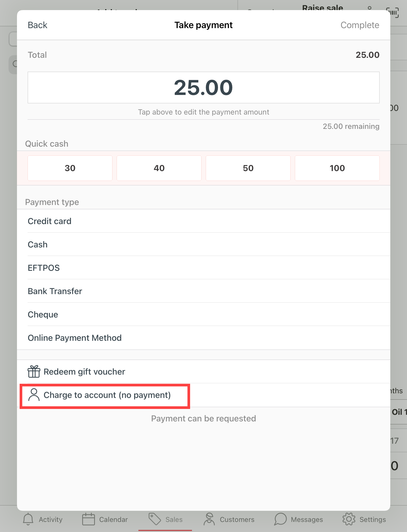Viewport: 407px width, 532px height.
Task: Tap the person icon beside Charge to account
Action: click(34, 395)
